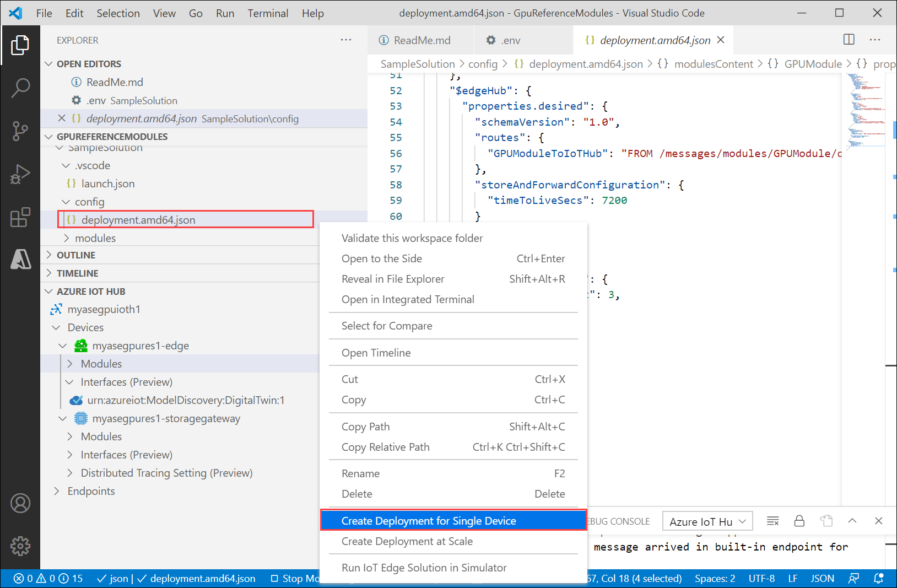The width and height of the screenshot is (897, 588).
Task: Expand the TIMELINE section
Action: (77, 273)
